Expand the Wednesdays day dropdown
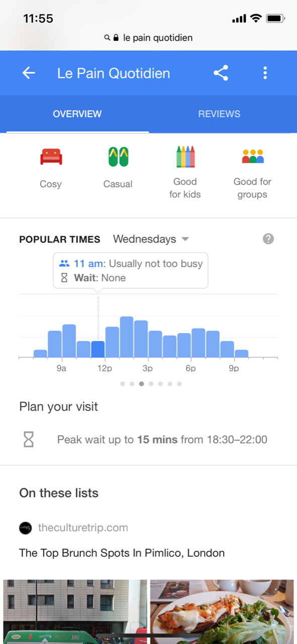Image resolution: width=297 pixels, height=644 pixels. coord(151,239)
